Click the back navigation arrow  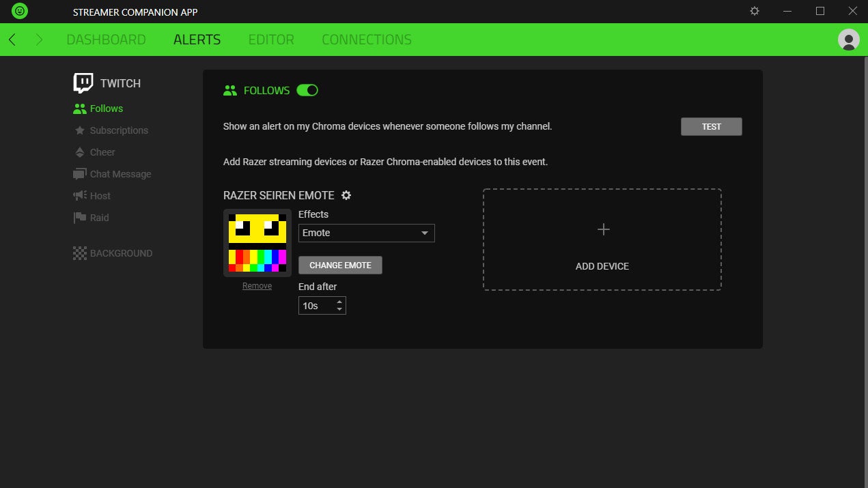tap(12, 40)
